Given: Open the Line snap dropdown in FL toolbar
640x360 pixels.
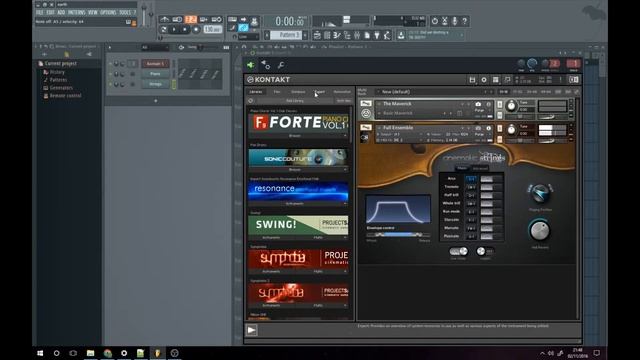Looking at the screenshot, I should [x=248, y=37].
